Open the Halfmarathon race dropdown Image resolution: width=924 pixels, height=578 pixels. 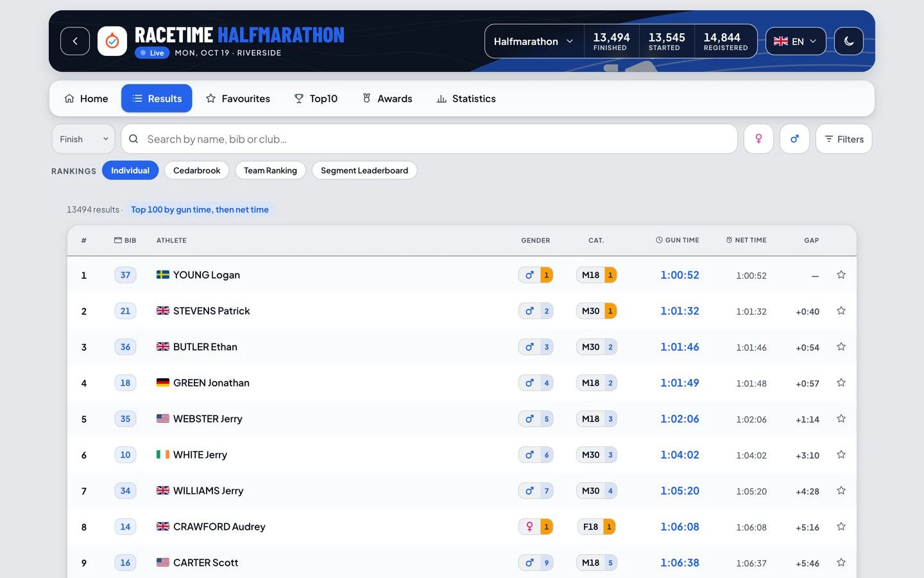(534, 41)
